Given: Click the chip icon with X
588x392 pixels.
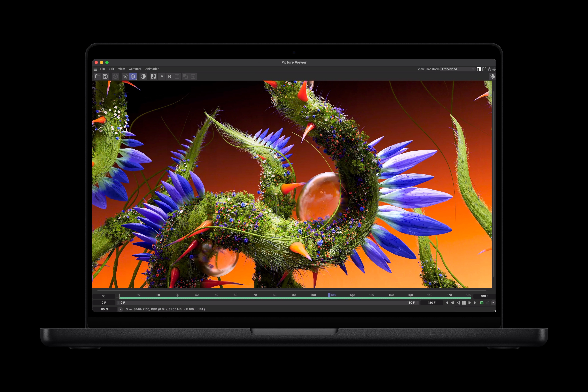Looking at the screenshot, I should 126,77.
